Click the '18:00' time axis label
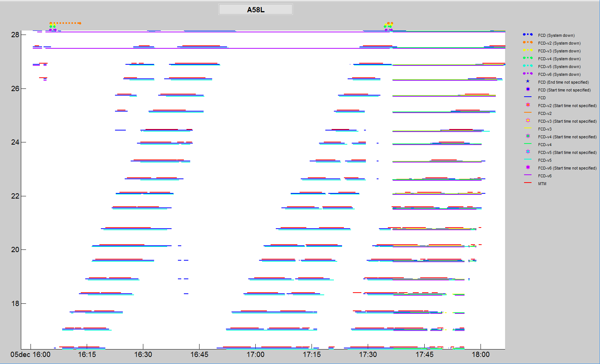 point(481,354)
